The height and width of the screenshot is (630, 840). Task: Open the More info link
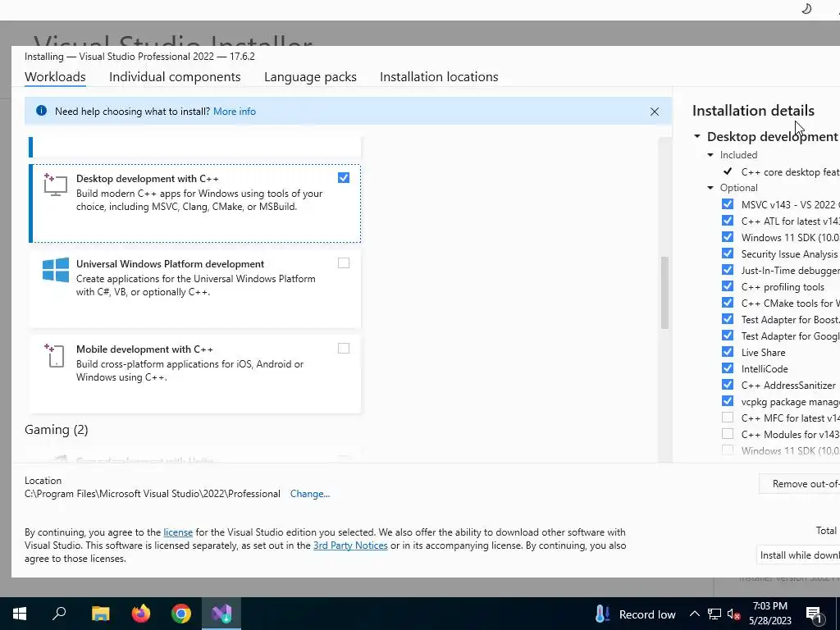(235, 112)
